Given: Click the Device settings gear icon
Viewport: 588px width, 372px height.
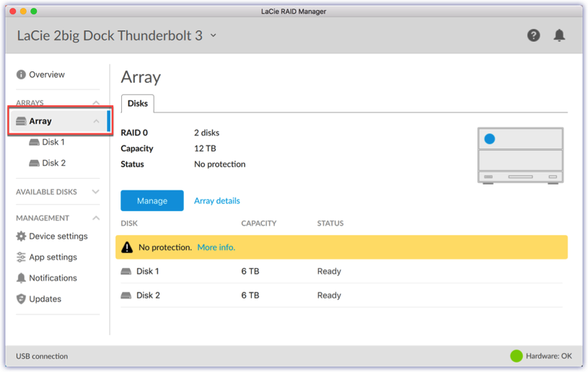Looking at the screenshot, I should click(21, 236).
